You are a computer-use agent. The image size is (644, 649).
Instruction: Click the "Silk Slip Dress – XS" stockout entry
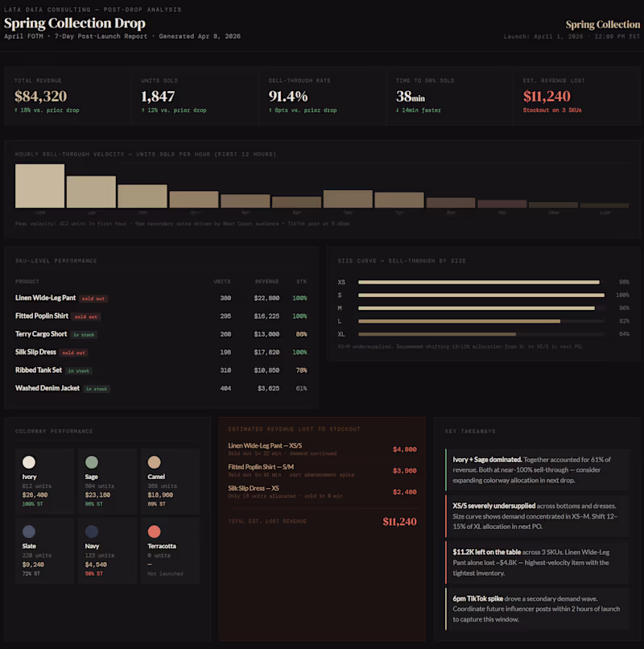(x=254, y=489)
